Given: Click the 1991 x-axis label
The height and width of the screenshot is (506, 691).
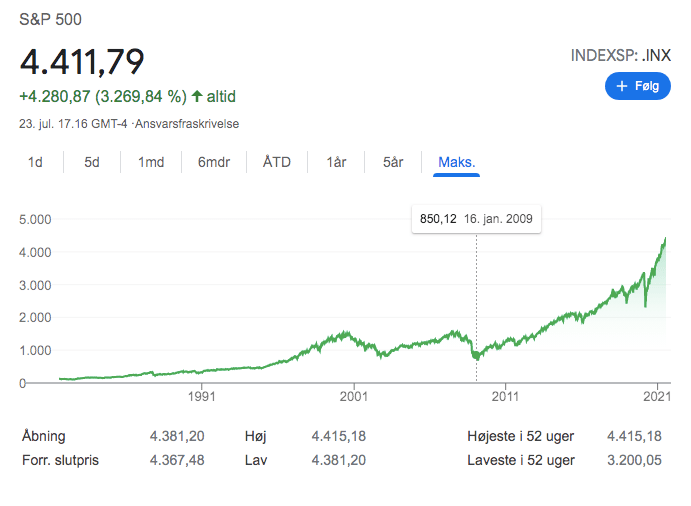Looking at the screenshot, I should tap(203, 396).
